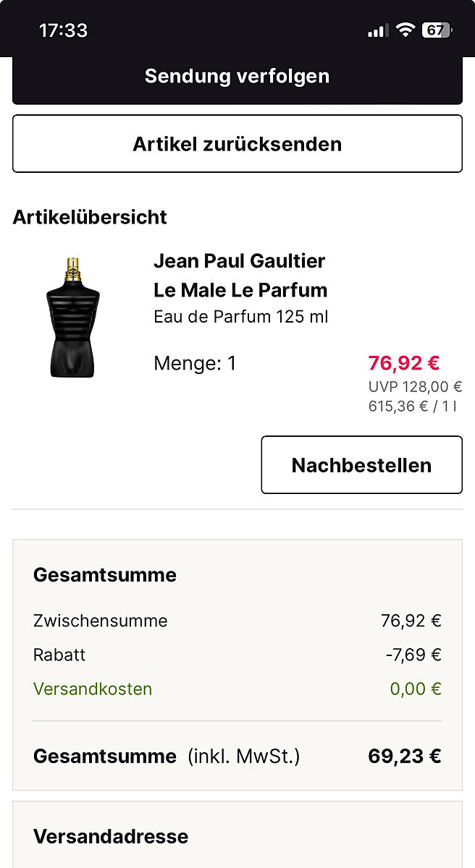
Task: Select the Eau de Parfum 125 ml text
Action: [240, 317]
